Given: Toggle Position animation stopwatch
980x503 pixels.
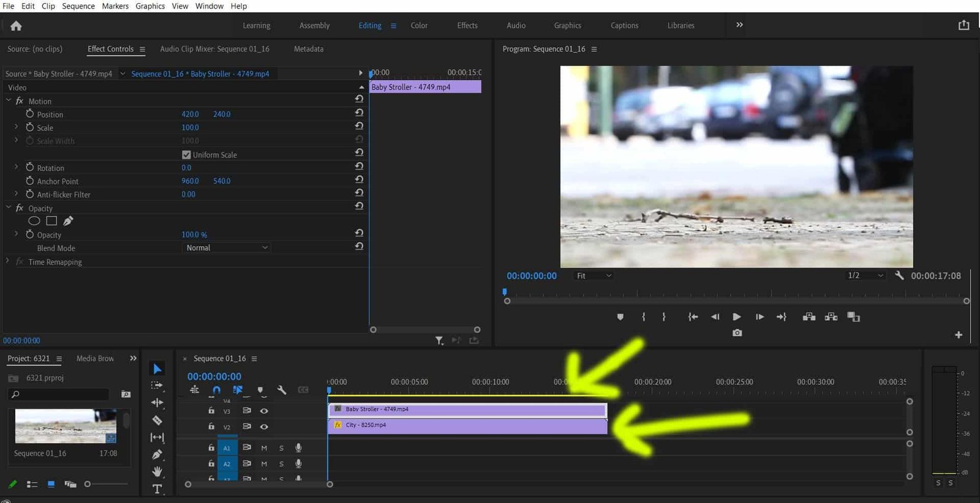Looking at the screenshot, I should (29, 114).
